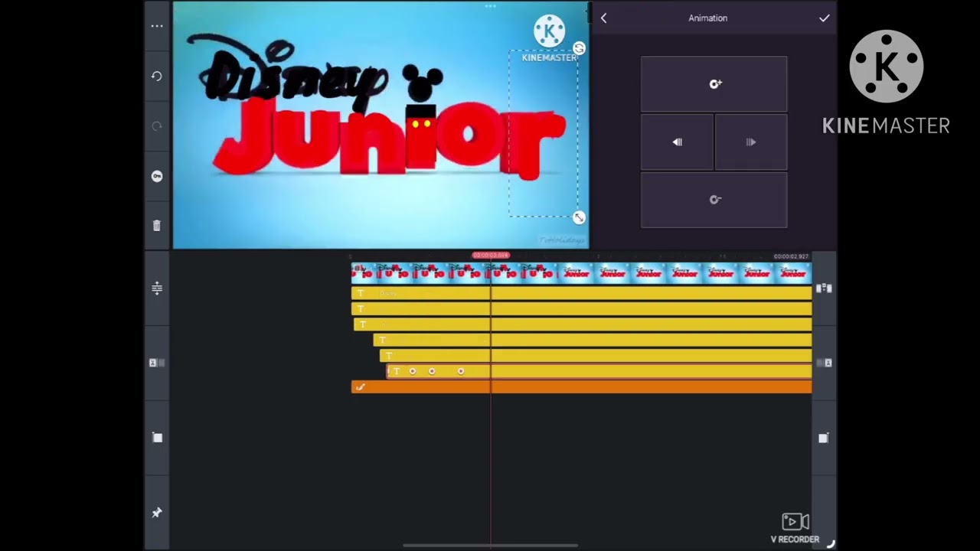Jump to the next keyframe
The width and height of the screenshot is (980, 551).
point(750,142)
